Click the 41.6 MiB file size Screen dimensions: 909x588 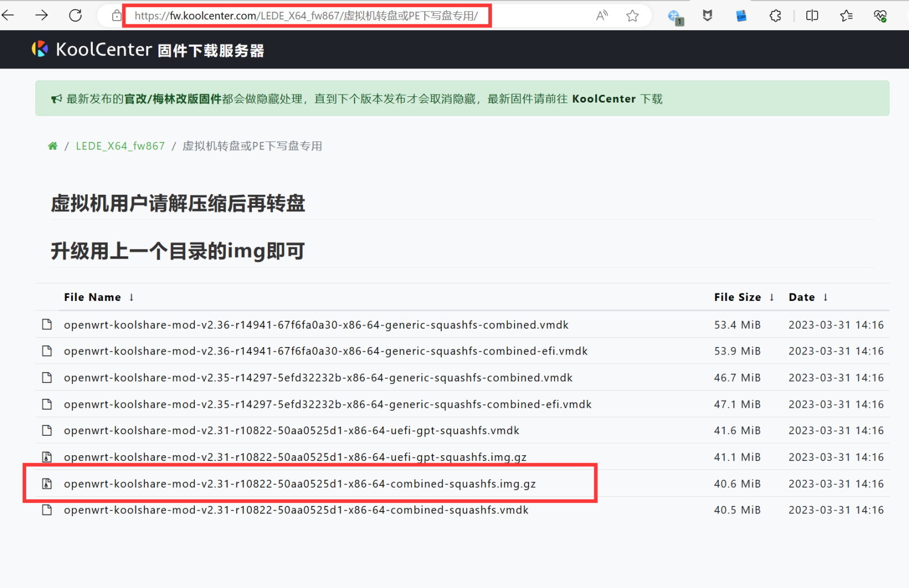click(737, 431)
